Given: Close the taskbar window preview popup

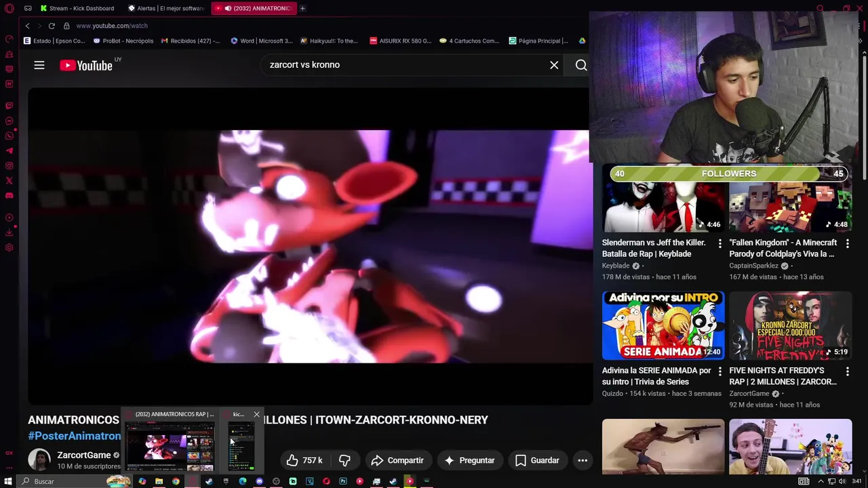Looking at the screenshot, I should 256,414.
